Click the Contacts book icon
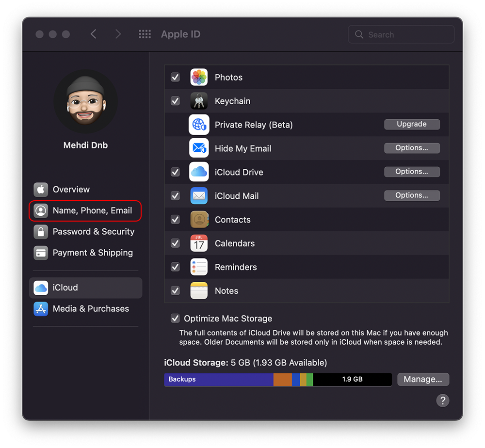Screen dimensions: 485x448 tap(199, 220)
